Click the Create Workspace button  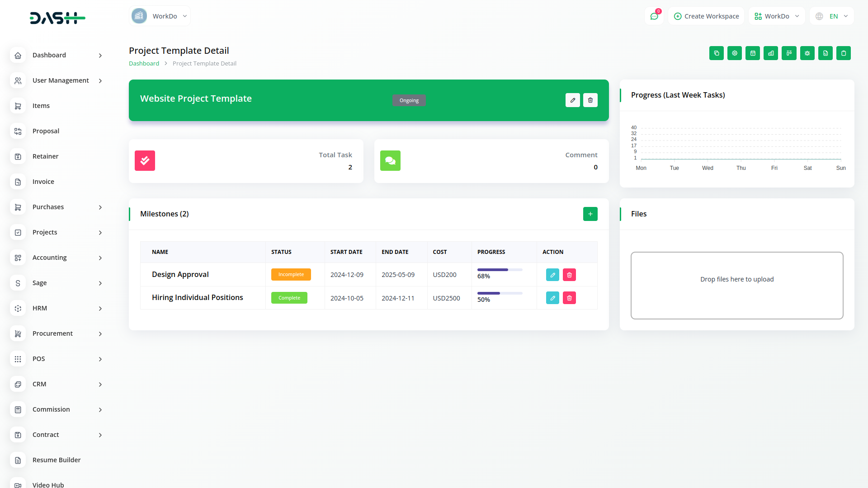706,16
